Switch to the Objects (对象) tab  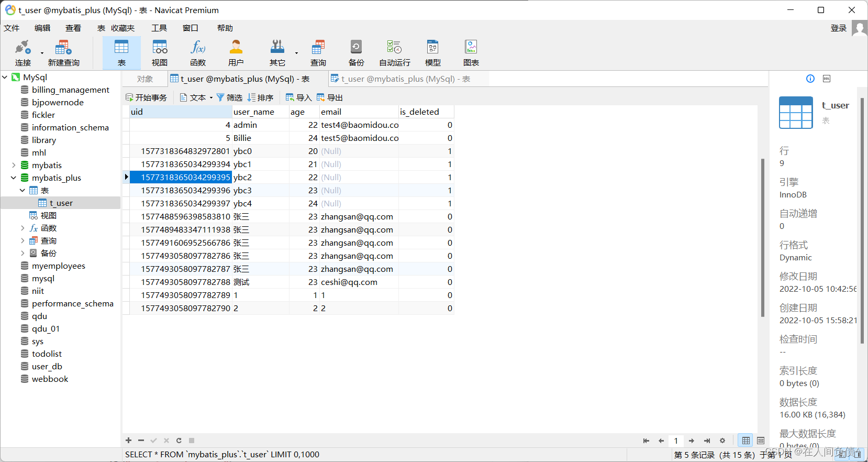(145, 79)
